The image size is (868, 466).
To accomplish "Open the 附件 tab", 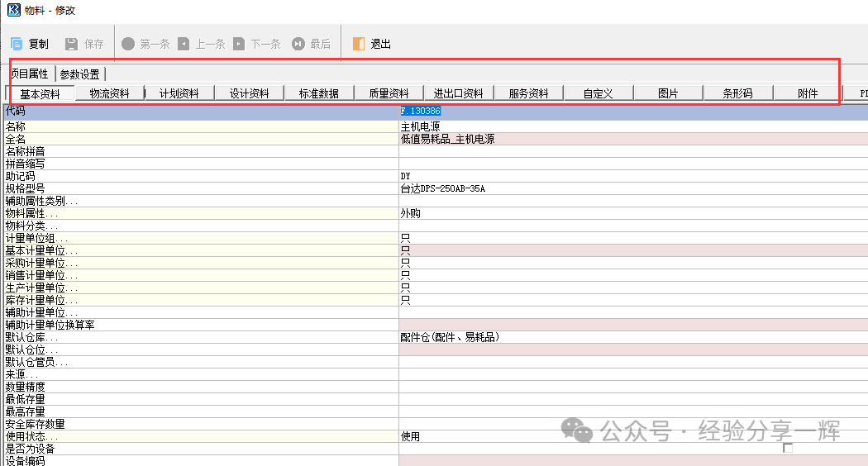I will pos(808,93).
